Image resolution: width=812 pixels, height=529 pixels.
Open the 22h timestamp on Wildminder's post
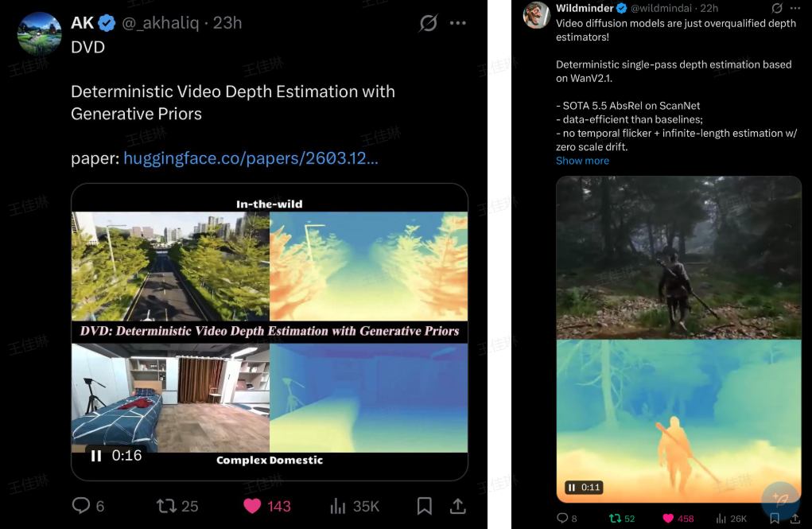[709, 8]
